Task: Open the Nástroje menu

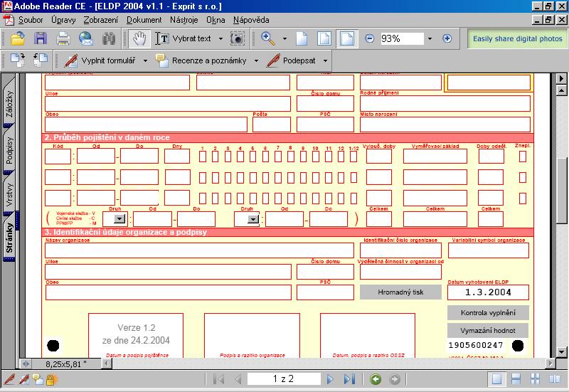Action: click(x=184, y=20)
